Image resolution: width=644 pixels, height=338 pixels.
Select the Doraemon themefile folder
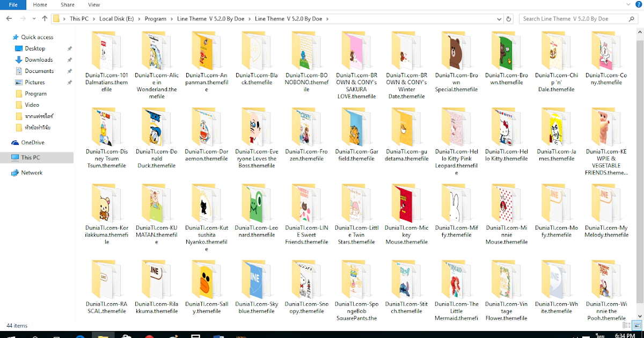pos(207,134)
